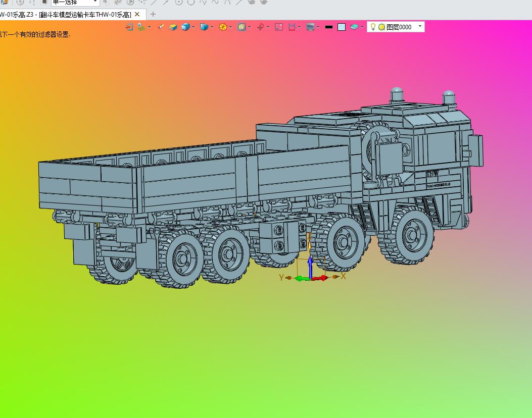This screenshot has width=532, height=418.
Task: Add a new tab with plus button
Action: (153, 14)
